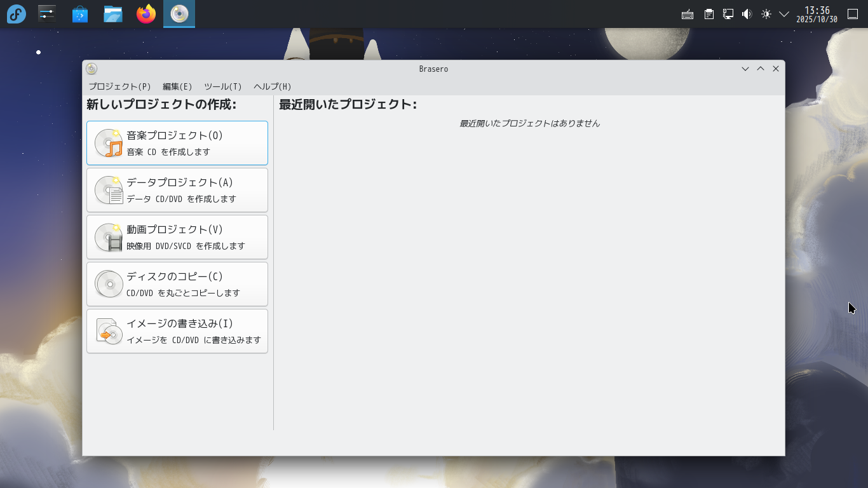Viewport: 868px width, 488px height.
Task: Choose ディスクのコピー(C) to copy a disc
Action: 177,284
